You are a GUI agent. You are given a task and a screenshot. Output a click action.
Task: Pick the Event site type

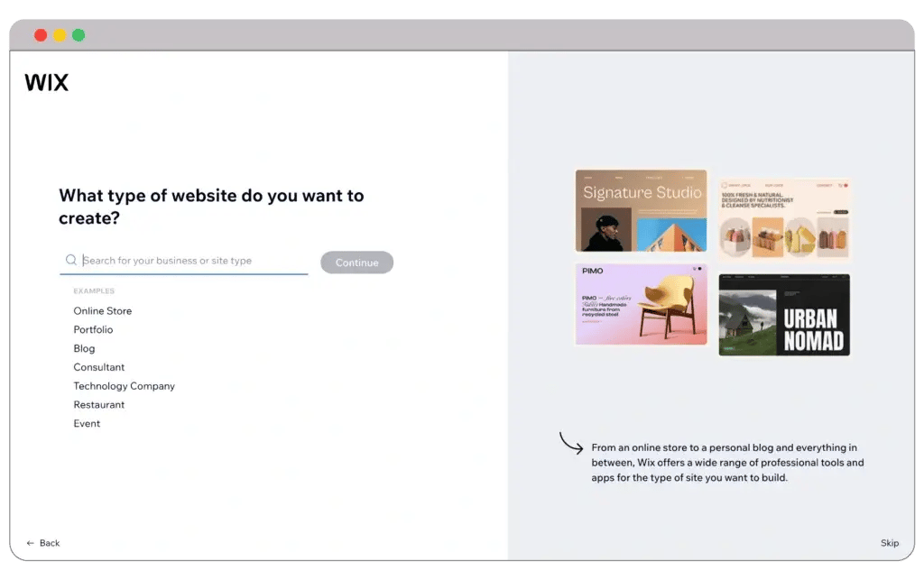87,424
